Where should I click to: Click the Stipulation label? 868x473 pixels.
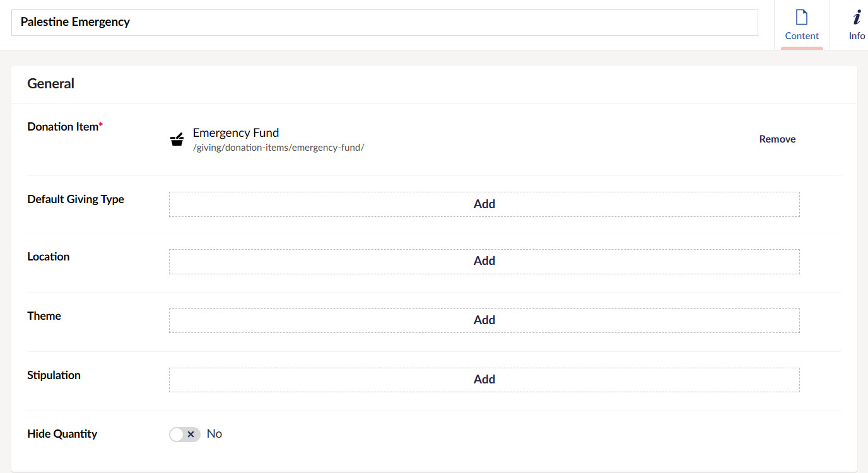(x=54, y=375)
